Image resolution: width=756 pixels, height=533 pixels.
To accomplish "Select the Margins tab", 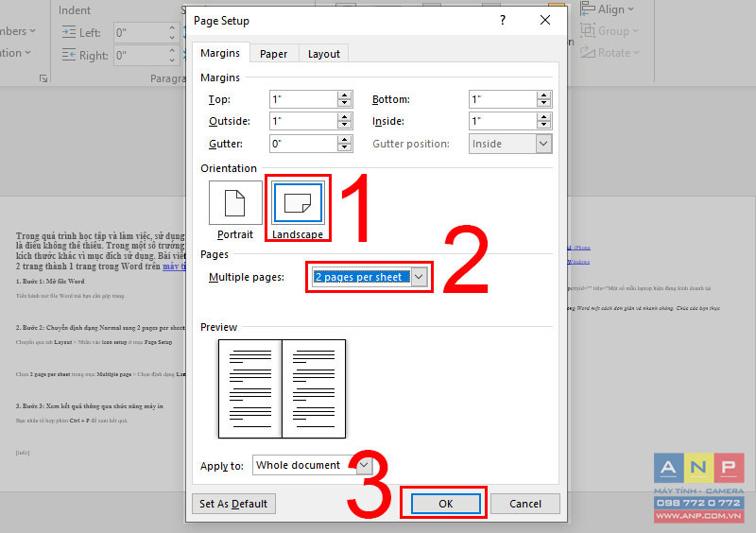I will pyautogui.click(x=220, y=53).
